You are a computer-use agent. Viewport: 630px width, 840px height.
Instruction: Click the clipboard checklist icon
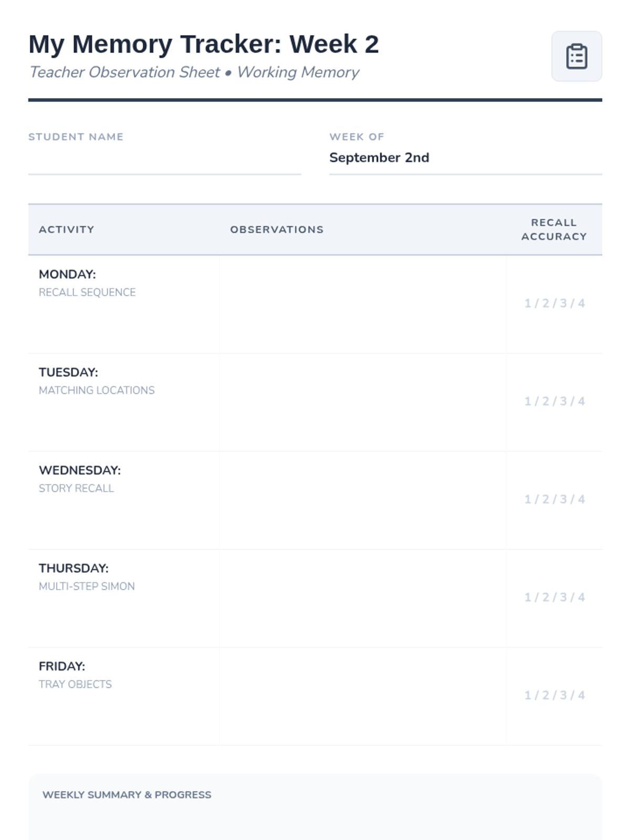[x=576, y=56]
